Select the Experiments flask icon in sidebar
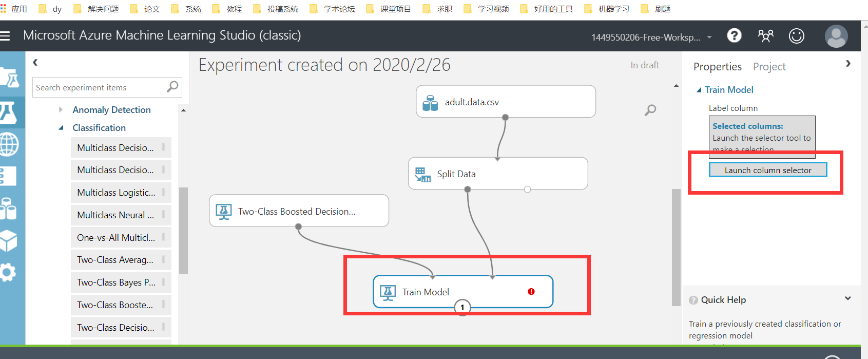 pos(9,112)
